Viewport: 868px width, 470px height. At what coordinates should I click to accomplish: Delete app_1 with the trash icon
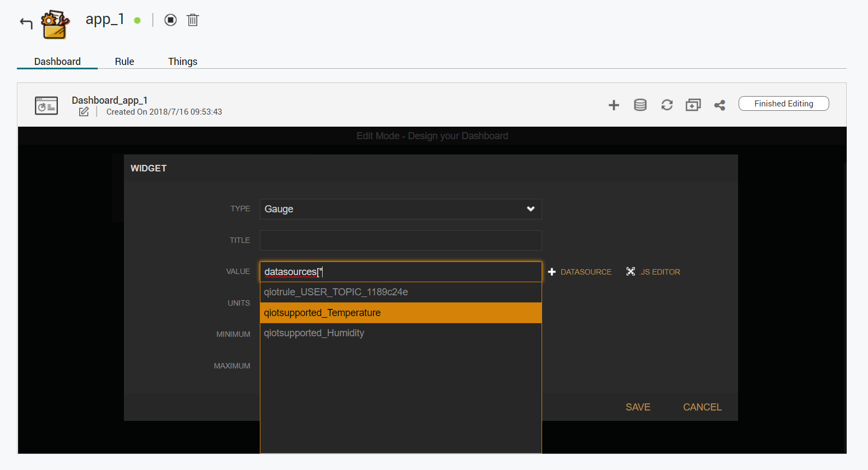point(193,20)
